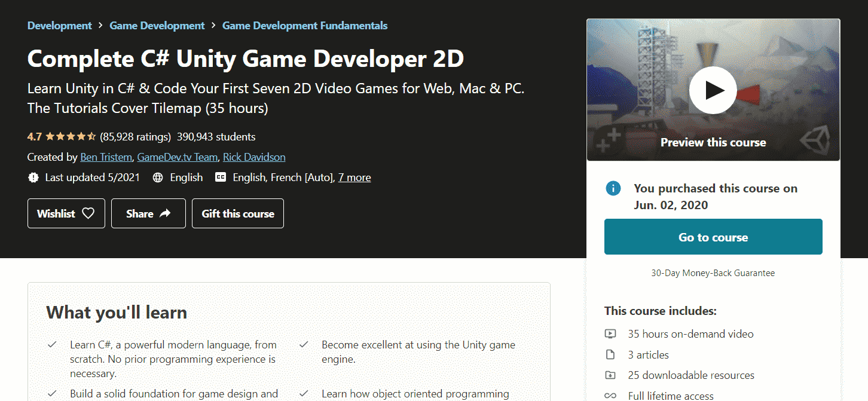Click the This course includes heading
This screenshot has width=868, height=401.
coord(661,311)
